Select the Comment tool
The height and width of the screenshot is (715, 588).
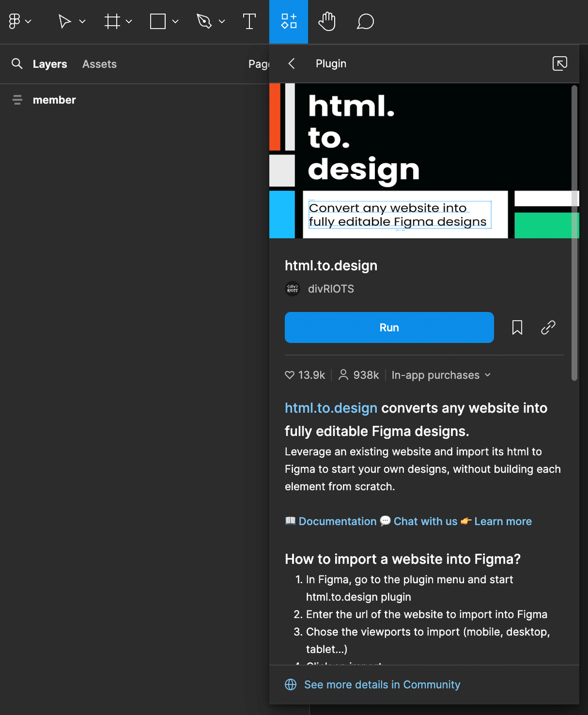pyautogui.click(x=366, y=22)
